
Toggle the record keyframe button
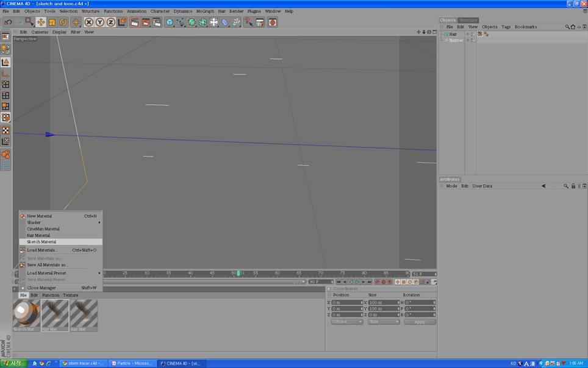click(377, 282)
